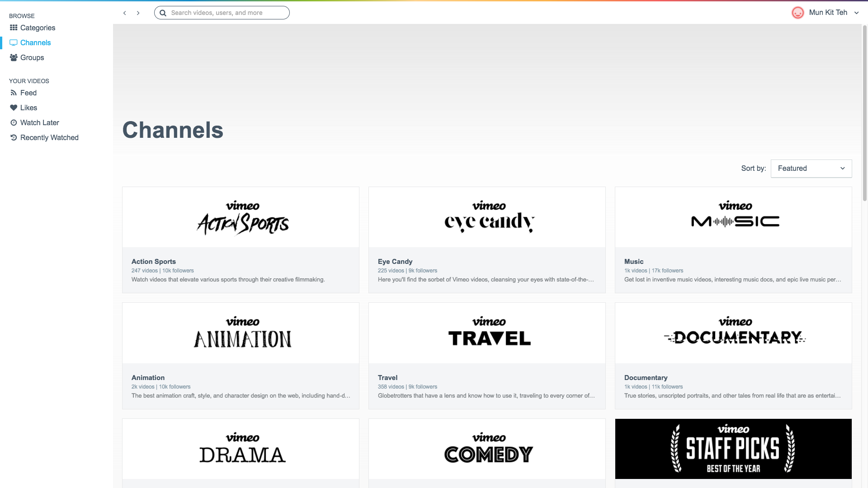Go forward with the right arrow
The height and width of the screenshot is (488, 868).
point(138,13)
